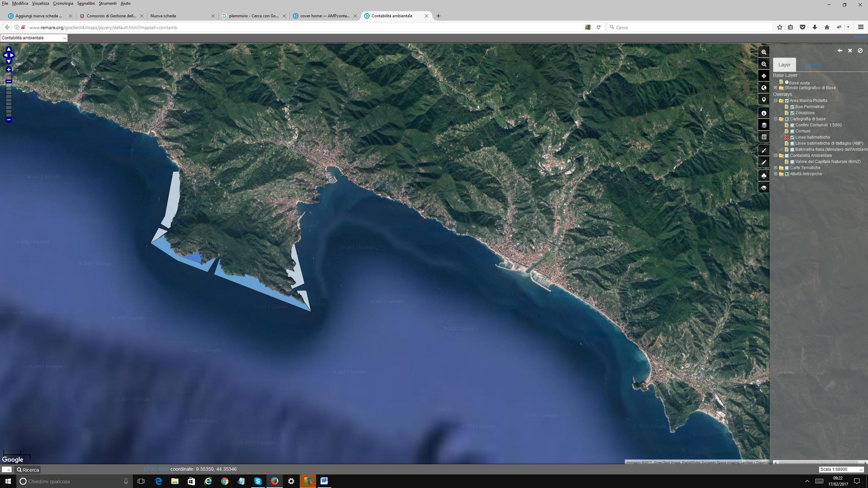
Task: Open the print map tool
Action: click(x=764, y=176)
